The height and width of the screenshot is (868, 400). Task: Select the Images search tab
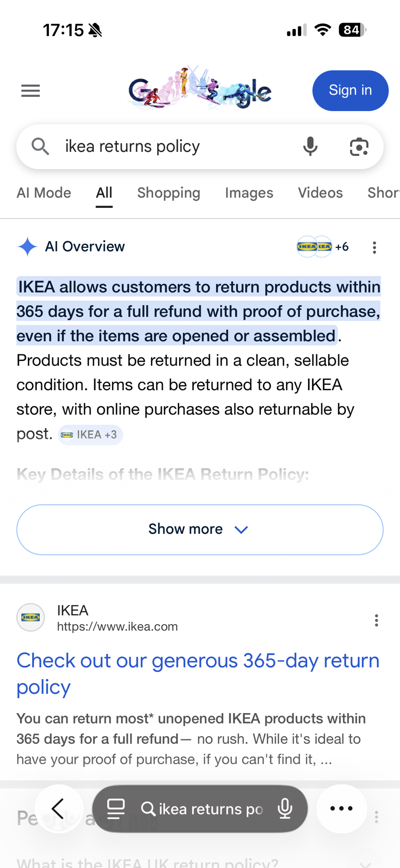point(249,193)
